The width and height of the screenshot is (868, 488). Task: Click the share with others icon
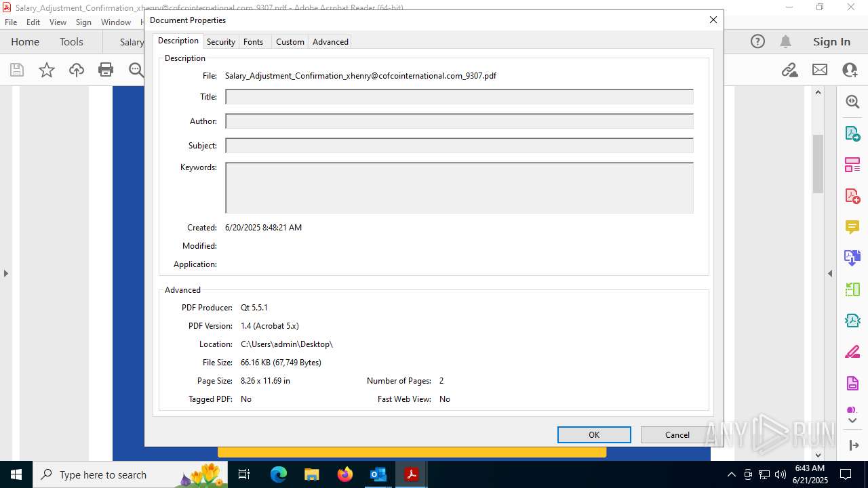click(x=850, y=69)
